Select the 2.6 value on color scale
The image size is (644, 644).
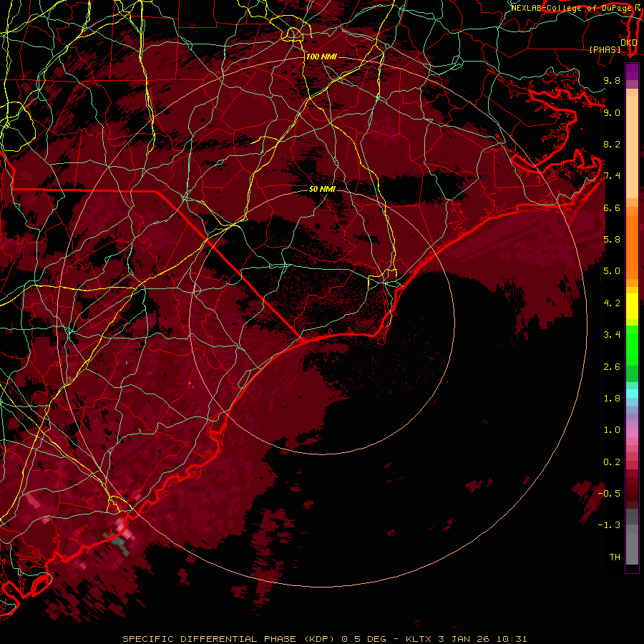(x=612, y=367)
